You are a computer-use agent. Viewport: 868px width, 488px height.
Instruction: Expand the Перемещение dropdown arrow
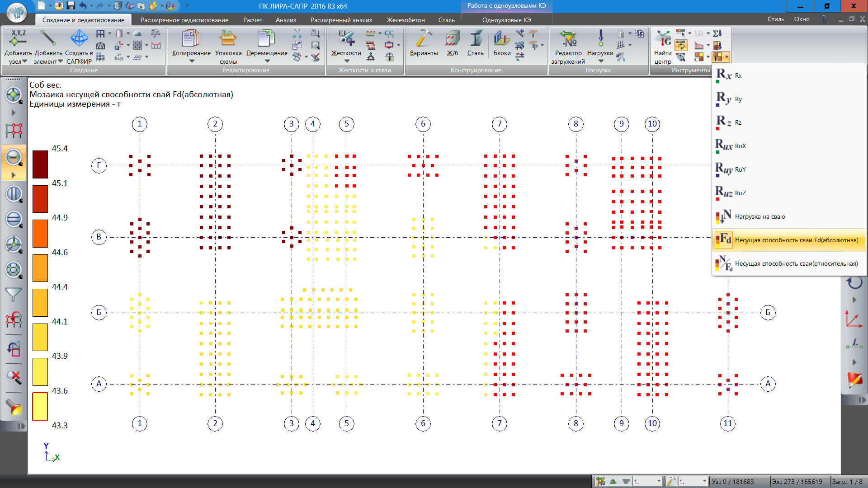pos(267,61)
